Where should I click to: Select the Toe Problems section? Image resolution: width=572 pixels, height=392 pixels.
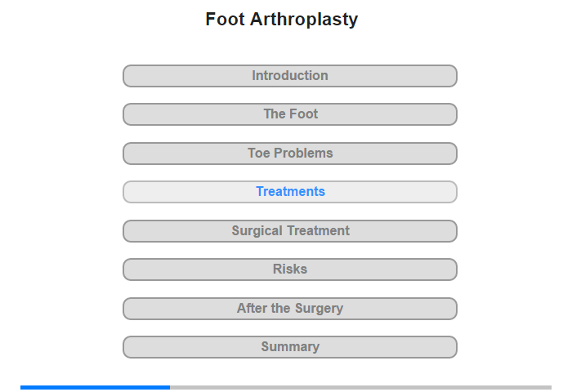(x=290, y=154)
